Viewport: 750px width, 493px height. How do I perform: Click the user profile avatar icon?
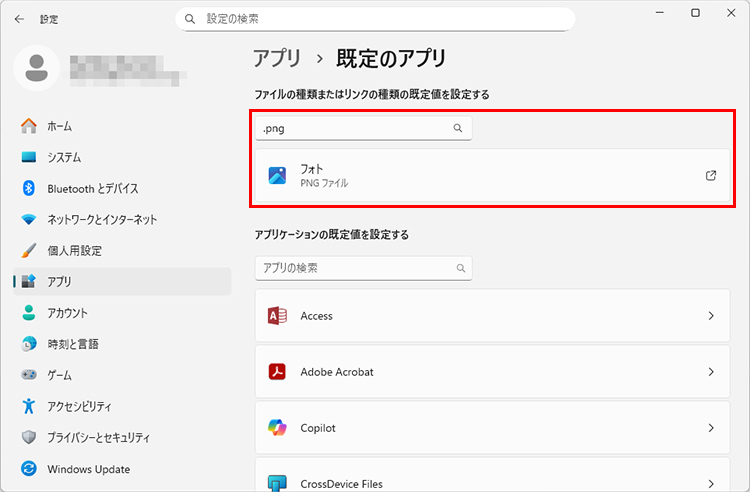(x=37, y=66)
